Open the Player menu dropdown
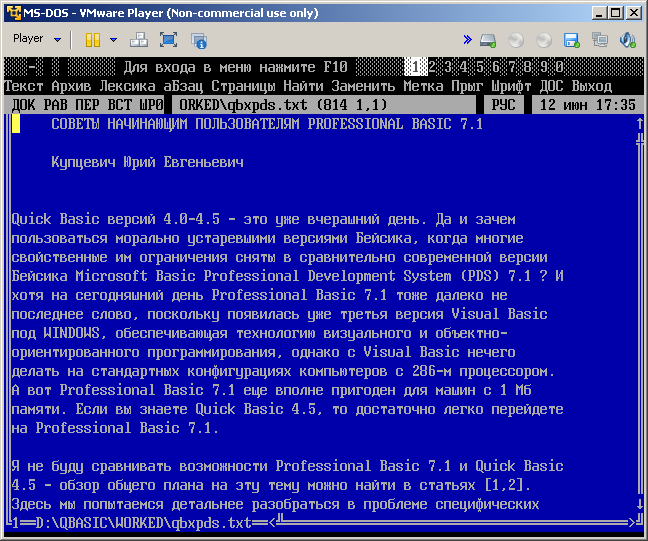Screen dimensions: 648x541 point(37,39)
